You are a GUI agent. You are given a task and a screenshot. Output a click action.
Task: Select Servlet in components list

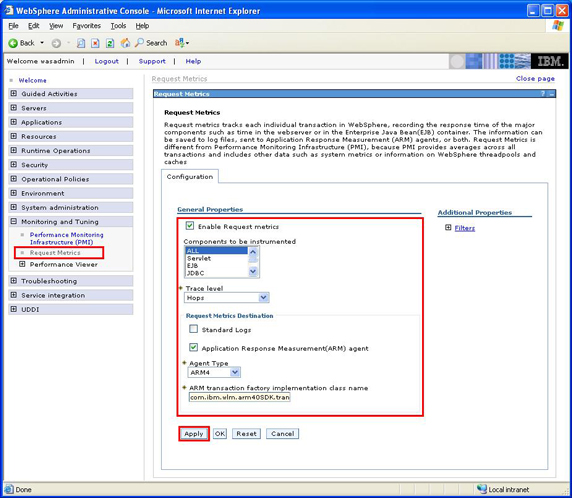pos(216,258)
